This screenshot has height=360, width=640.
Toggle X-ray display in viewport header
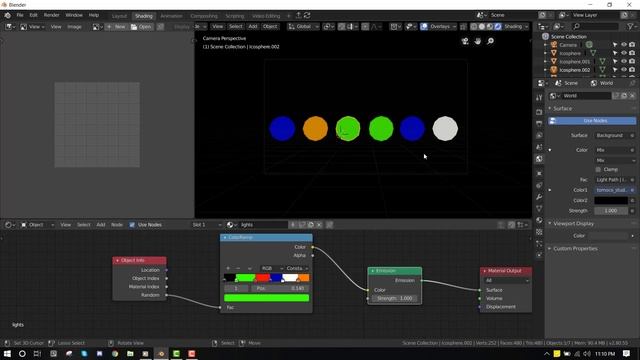click(463, 27)
